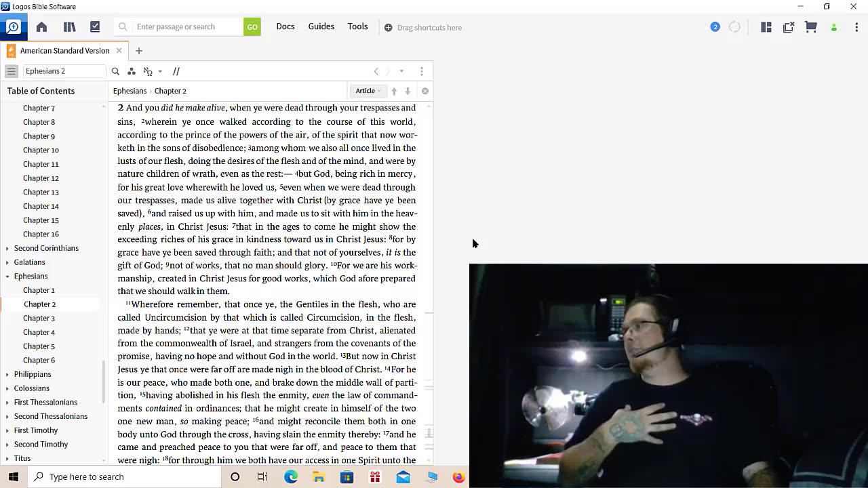The image size is (868, 488).
Task: Click the close all panels icon
Action: (789, 27)
